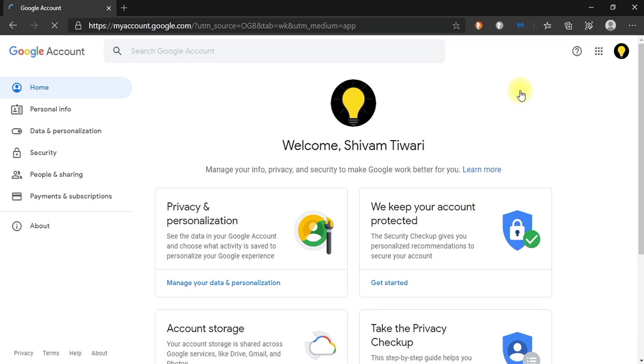Click the DuckDuckGo extension icon
The width and height of the screenshot is (644, 364).
pyautogui.click(x=479, y=25)
